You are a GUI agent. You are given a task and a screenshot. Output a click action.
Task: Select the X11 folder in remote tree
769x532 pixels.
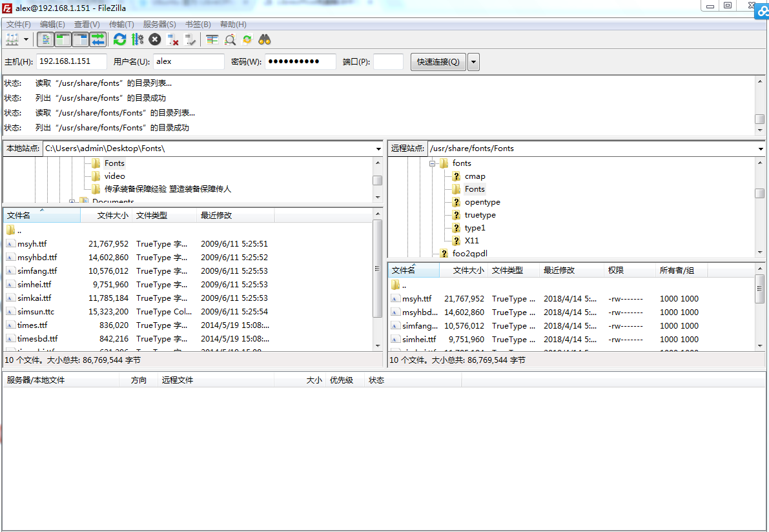click(471, 240)
